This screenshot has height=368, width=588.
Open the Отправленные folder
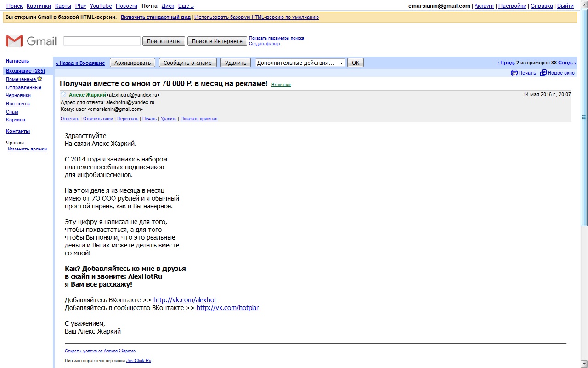click(x=23, y=87)
